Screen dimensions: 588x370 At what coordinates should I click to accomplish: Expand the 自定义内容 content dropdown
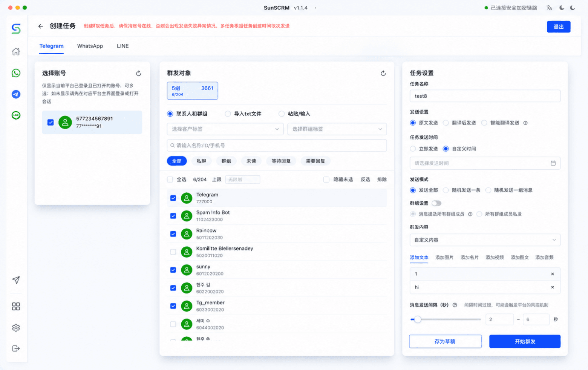(x=485, y=240)
